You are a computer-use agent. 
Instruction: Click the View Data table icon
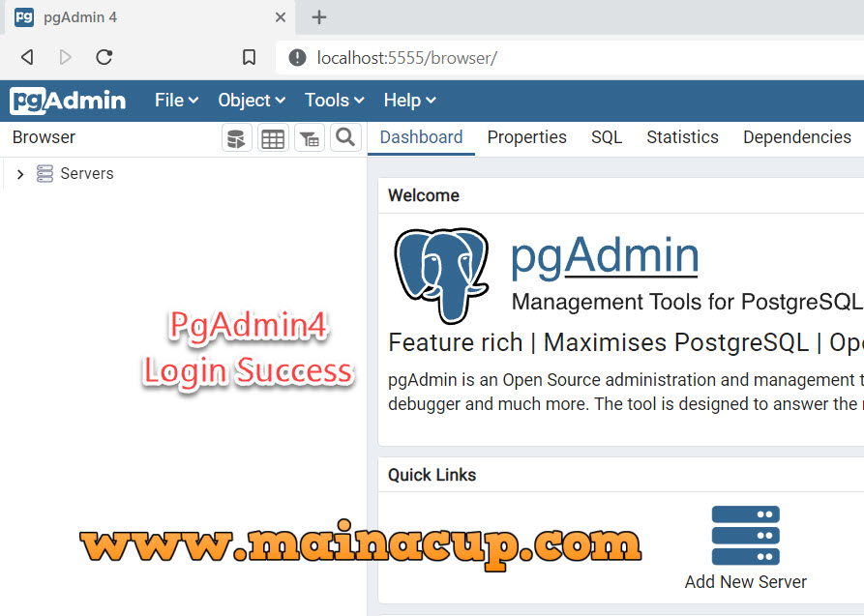click(273, 137)
